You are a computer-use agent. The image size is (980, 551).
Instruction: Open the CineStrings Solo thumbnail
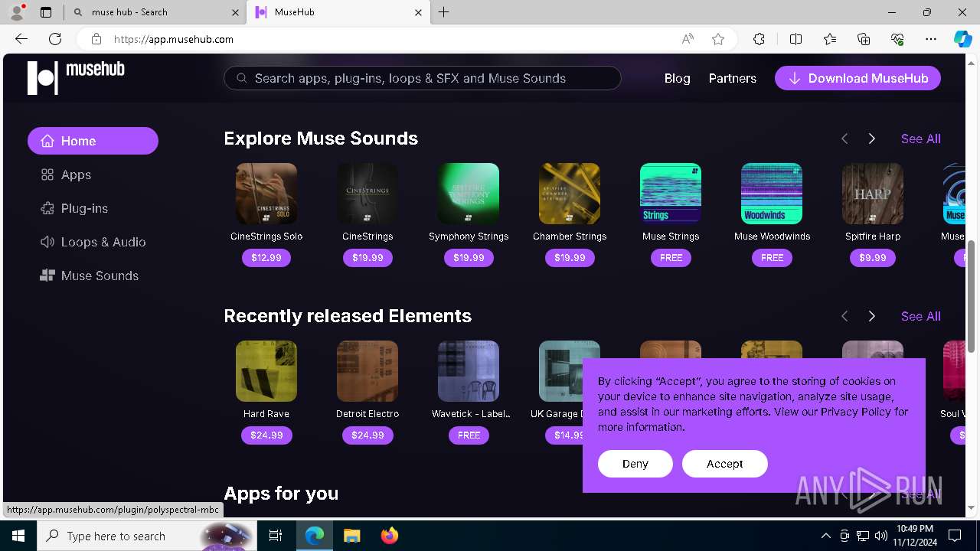coord(266,194)
